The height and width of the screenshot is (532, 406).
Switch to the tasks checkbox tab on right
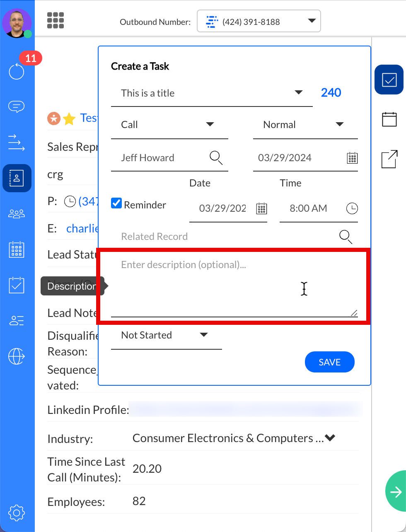pyautogui.click(x=389, y=80)
